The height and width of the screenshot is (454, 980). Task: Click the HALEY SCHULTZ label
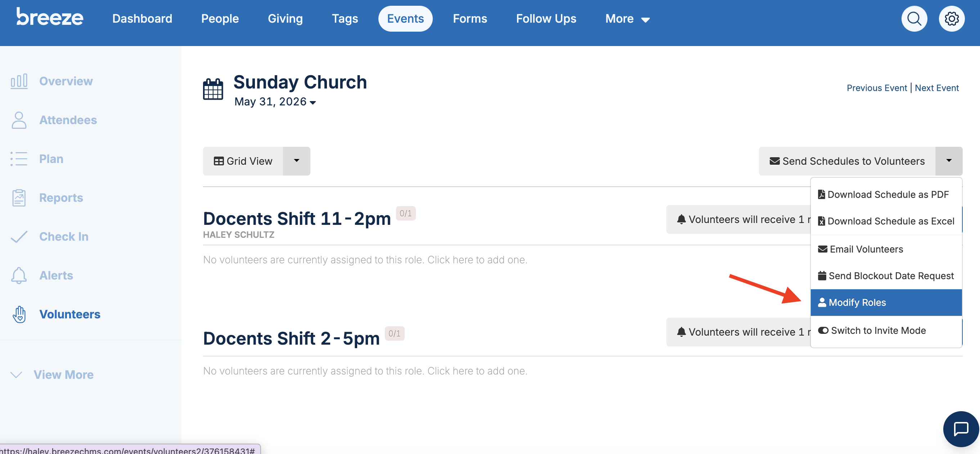tap(239, 235)
